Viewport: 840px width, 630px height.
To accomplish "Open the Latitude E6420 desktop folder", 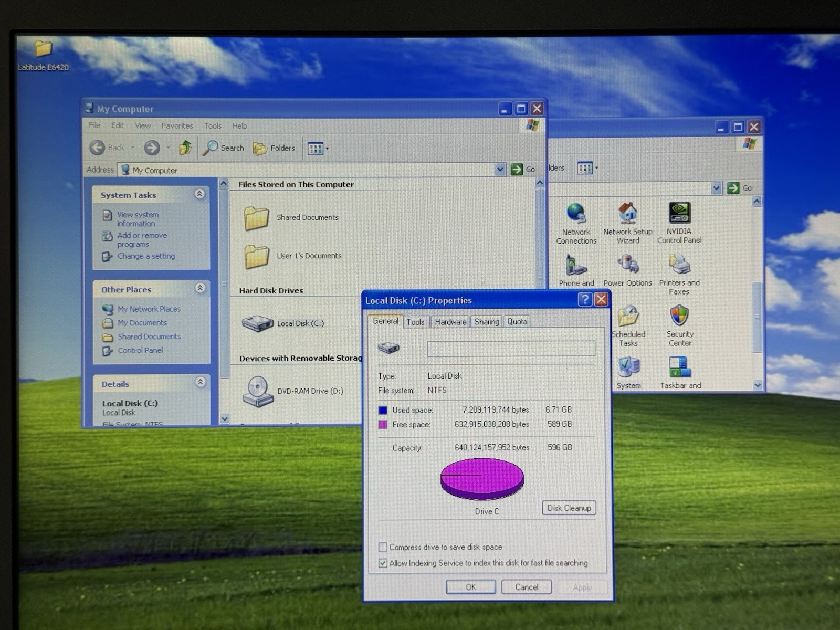I will 43,55.
